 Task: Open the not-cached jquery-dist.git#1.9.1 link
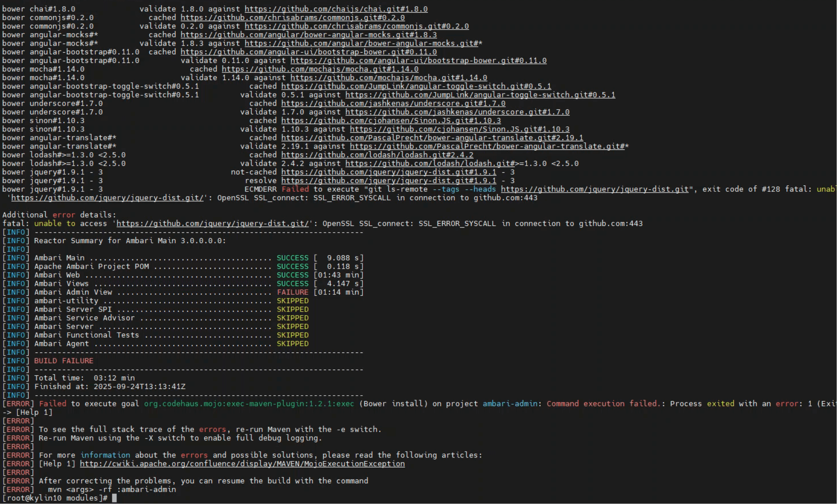[388, 172]
